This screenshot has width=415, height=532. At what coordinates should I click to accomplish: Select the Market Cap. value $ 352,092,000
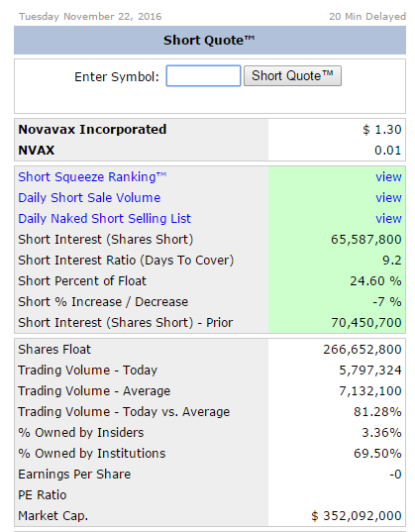357,516
